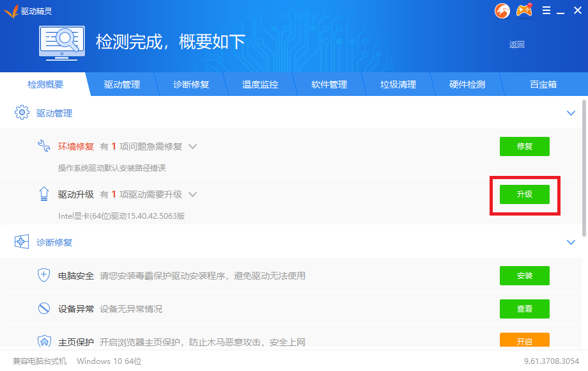Click the repair cross icon beside 诊断修复
This screenshot has height=371, width=588.
coord(21,242)
